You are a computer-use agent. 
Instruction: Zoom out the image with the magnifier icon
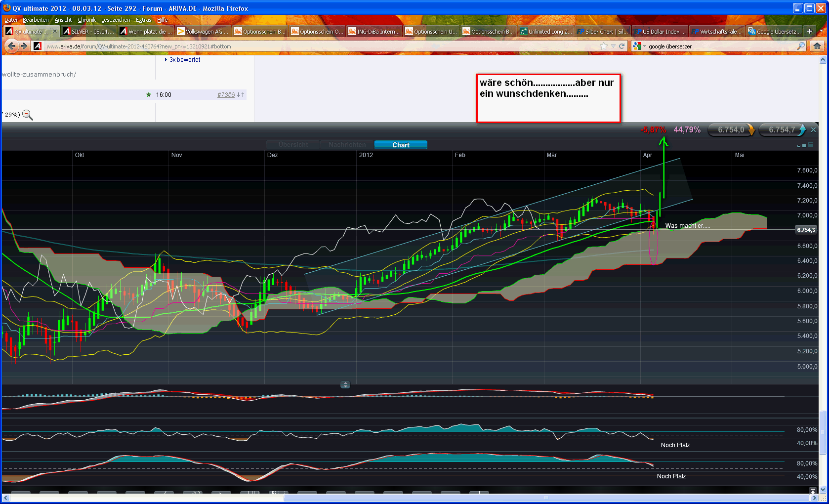point(28,115)
